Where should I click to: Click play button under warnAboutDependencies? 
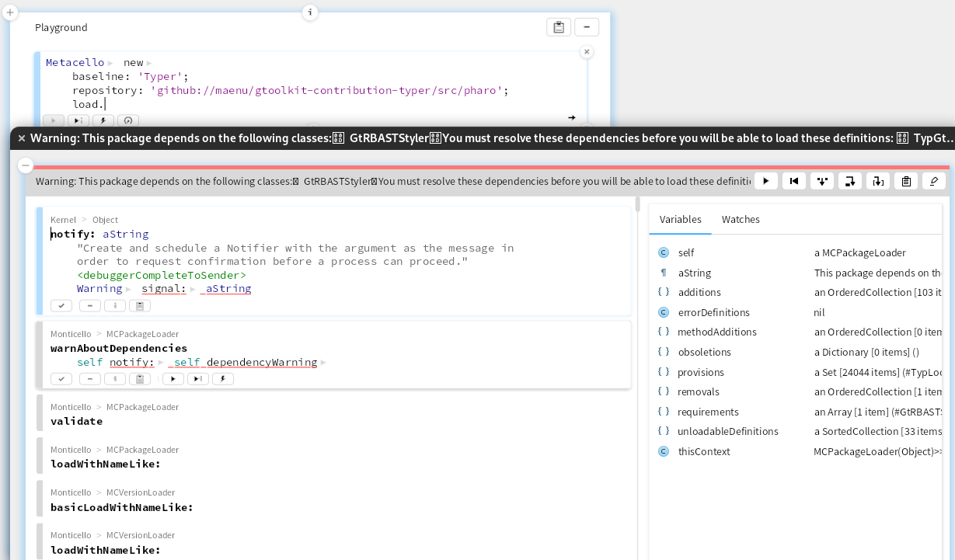pyautogui.click(x=173, y=379)
